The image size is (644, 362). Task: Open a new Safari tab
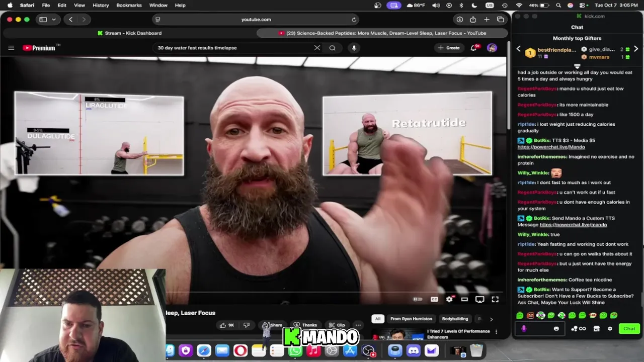487,20
